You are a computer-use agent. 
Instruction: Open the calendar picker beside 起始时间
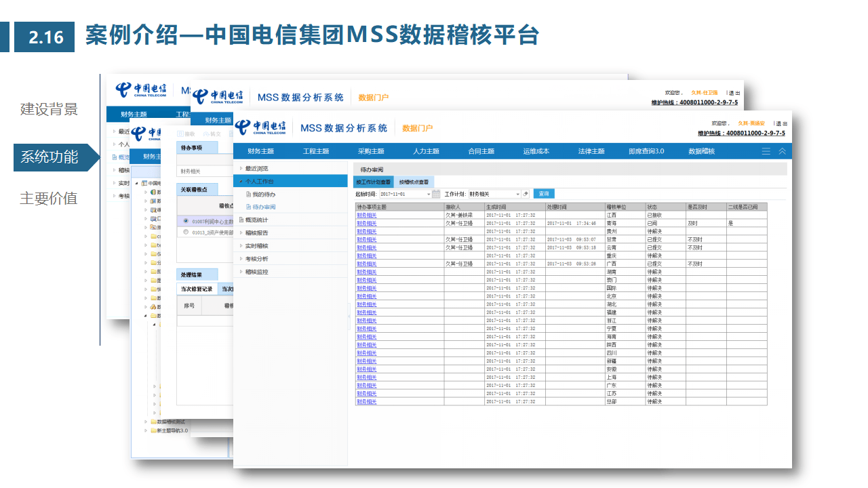pos(436,194)
